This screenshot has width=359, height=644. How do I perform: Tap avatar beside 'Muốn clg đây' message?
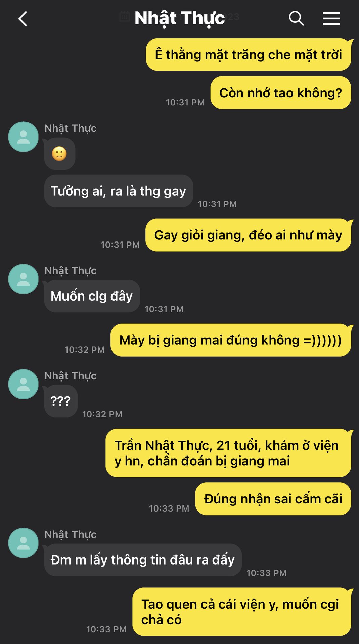(x=24, y=279)
